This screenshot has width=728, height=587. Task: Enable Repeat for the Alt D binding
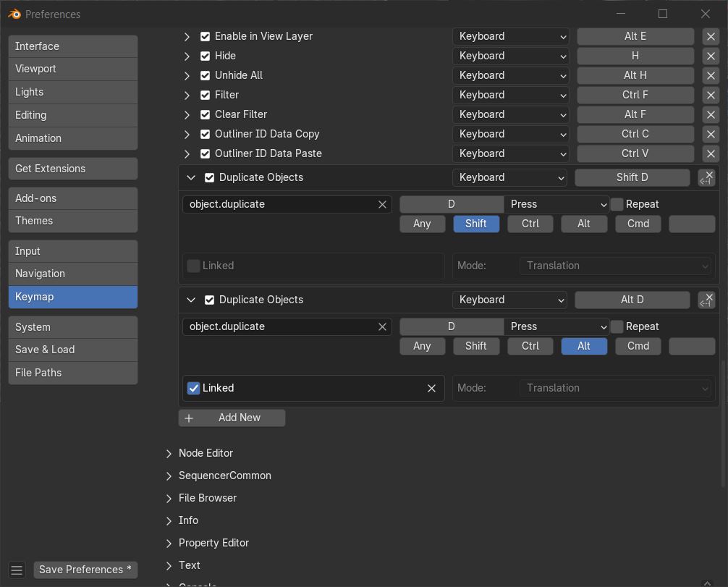click(617, 327)
